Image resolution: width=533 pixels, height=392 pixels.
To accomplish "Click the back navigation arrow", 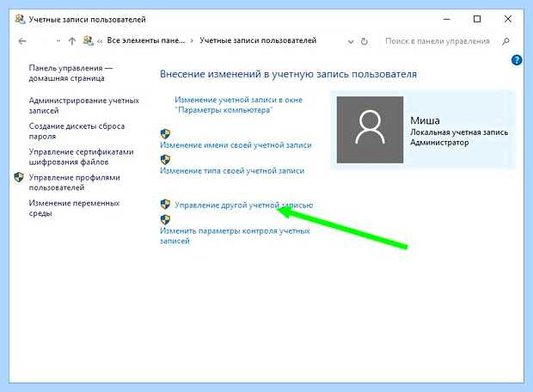I will tap(22, 41).
